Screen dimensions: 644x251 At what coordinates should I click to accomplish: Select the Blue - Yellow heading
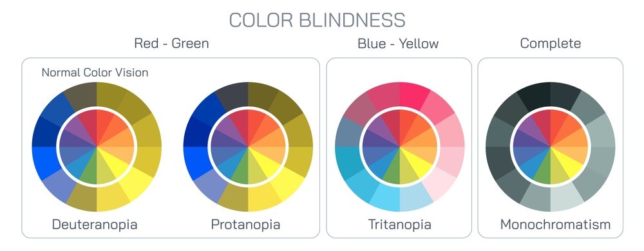pyautogui.click(x=398, y=43)
